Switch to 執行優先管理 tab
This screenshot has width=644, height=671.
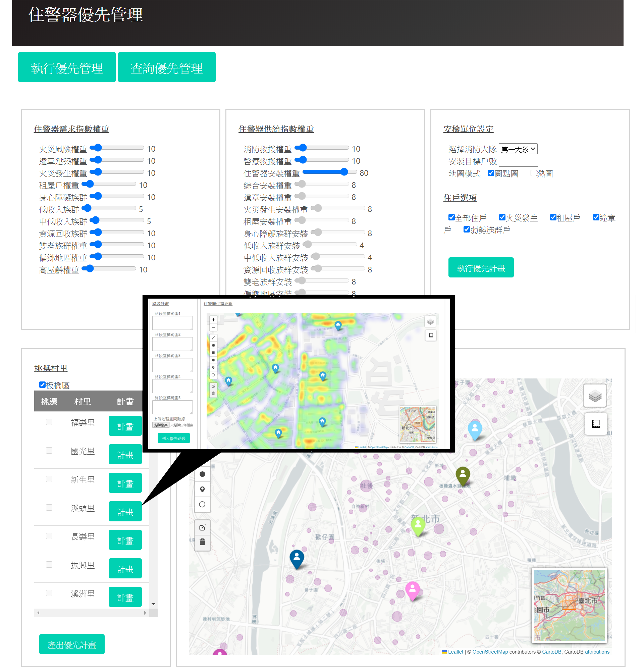(67, 67)
